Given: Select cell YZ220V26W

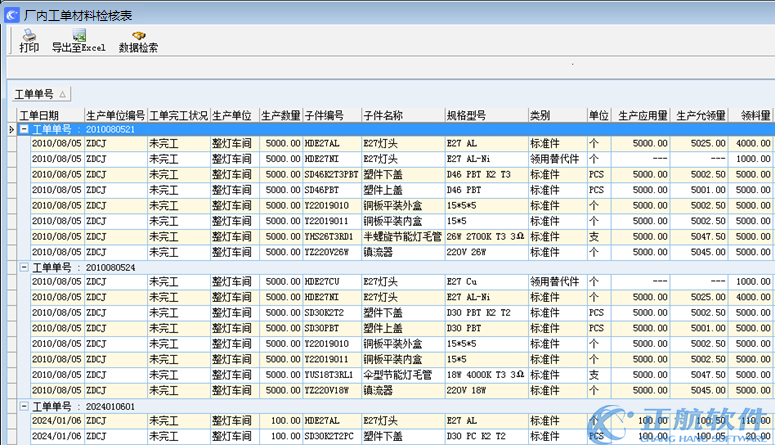Looking at the screenshot, I should (x=332, y=252).
